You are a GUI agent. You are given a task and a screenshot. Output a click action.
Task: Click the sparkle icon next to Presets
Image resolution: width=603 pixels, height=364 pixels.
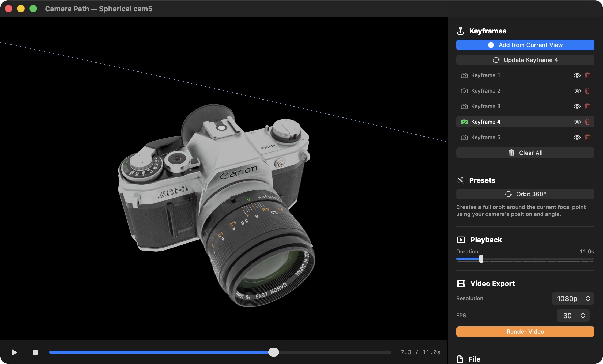(461, 180)
